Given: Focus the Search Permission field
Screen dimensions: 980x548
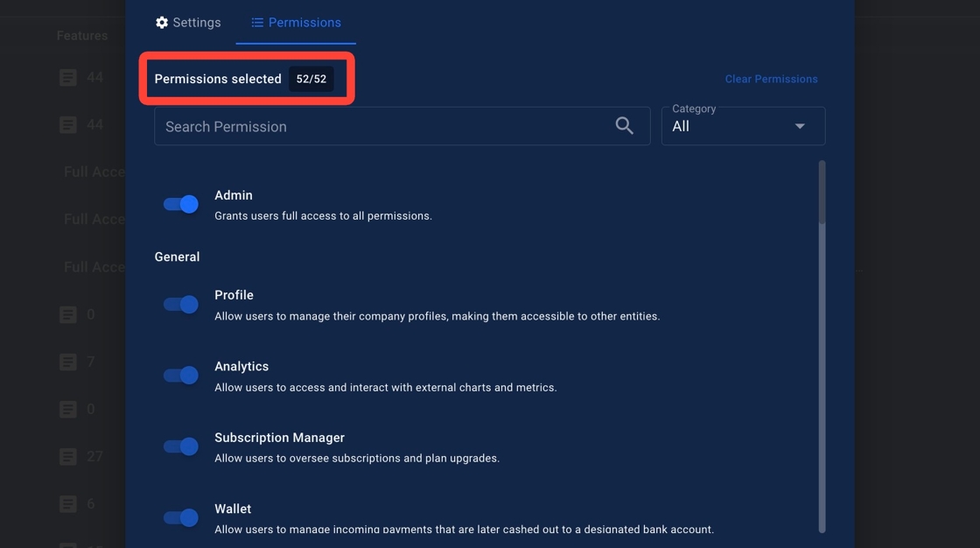Looking at the screenshot, I should click(402, 126).
